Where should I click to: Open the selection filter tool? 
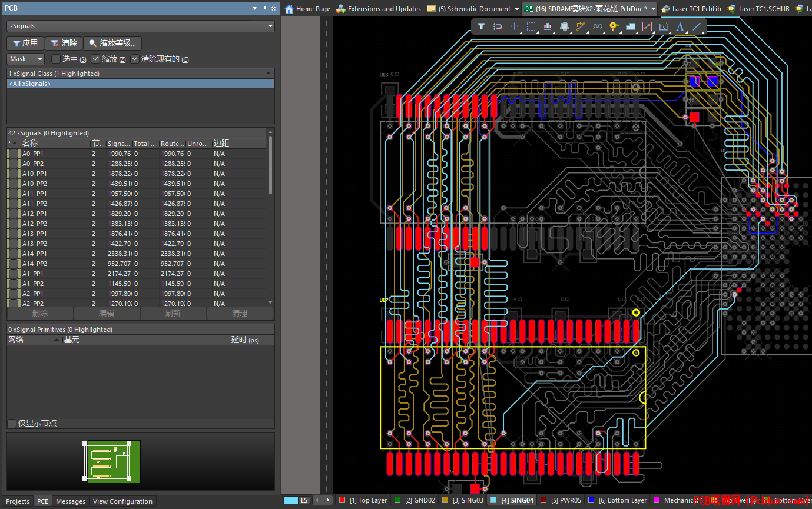pos(481,26)
